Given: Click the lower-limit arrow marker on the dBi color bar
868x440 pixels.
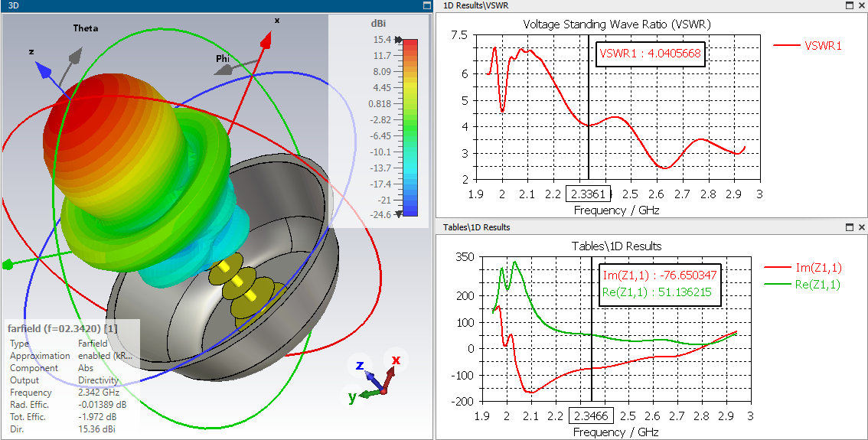Looking at the screenshot, I should [x=398, y=215].
